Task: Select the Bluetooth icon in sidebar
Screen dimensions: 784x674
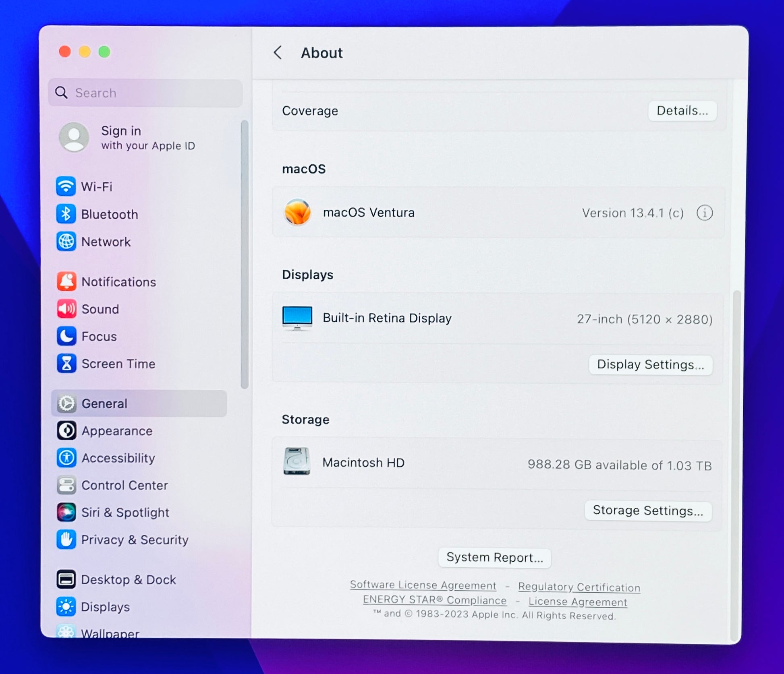Action: 66,214
